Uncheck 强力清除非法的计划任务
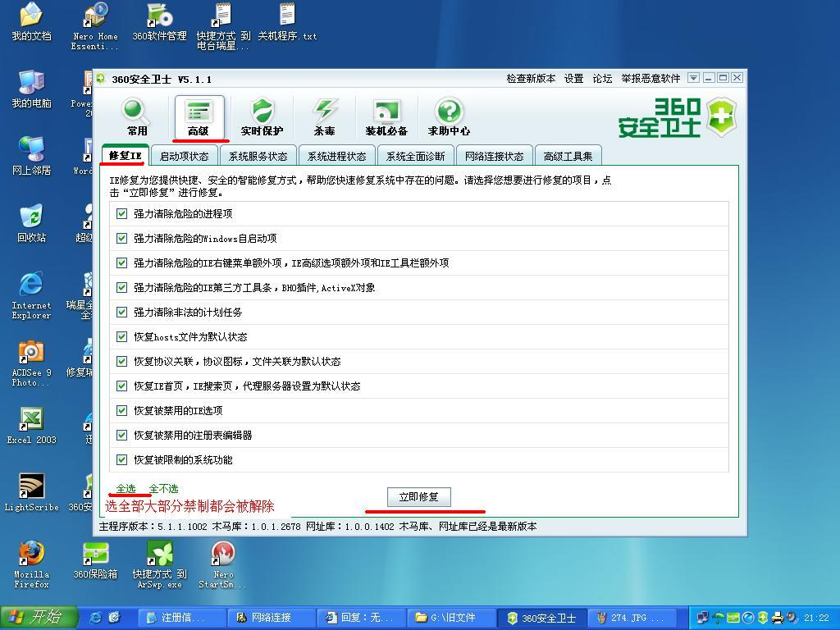The image size is (840, 630). [121, 313]
